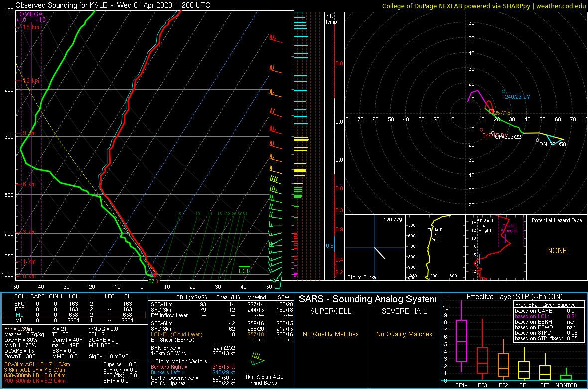Click the 'Classic Supercell' inset label
The image size is (588, 389).
[509, 228]
